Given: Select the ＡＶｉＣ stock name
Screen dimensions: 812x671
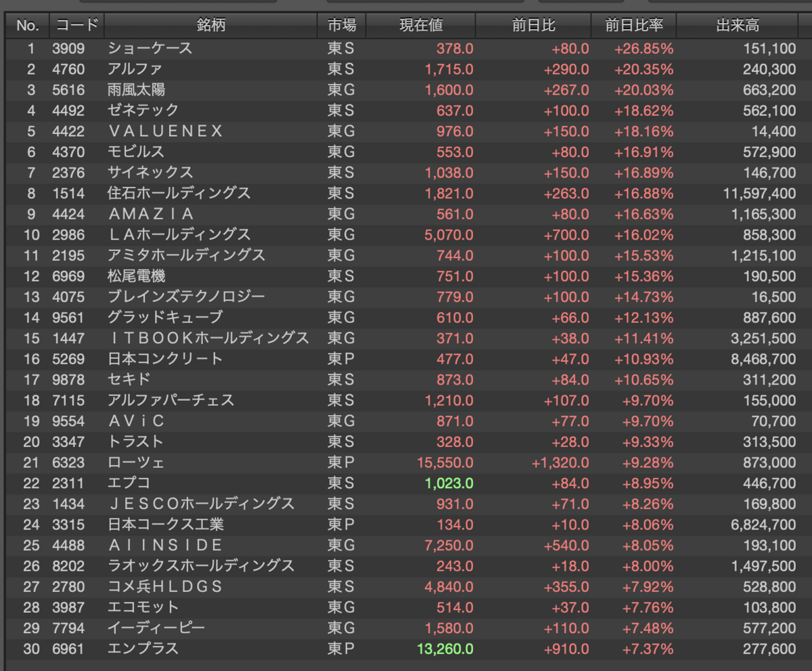Looking at the screenshot, I should (x=136, y=421).
